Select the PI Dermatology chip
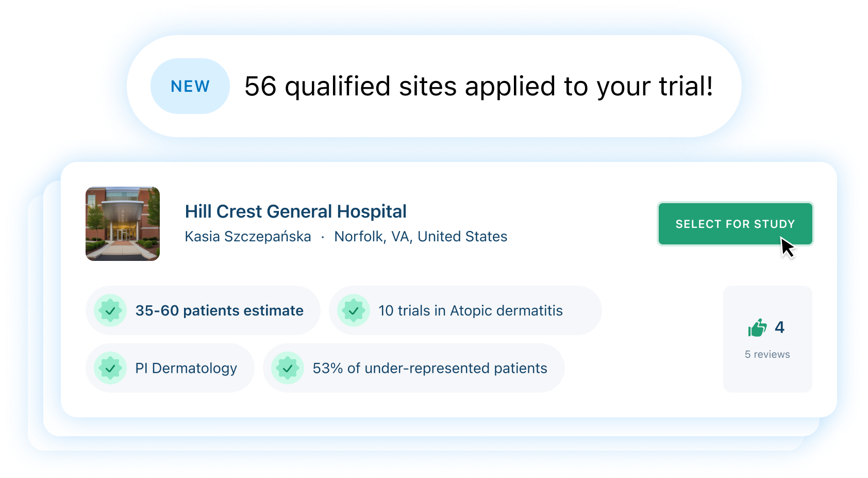Screen dimensions: 868x478 point(170,368)
